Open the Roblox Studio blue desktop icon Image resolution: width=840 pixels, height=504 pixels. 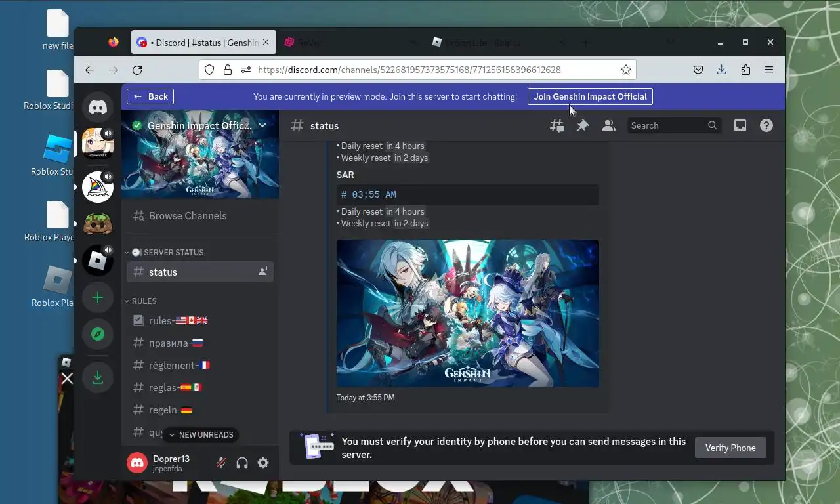coord(58,155)
